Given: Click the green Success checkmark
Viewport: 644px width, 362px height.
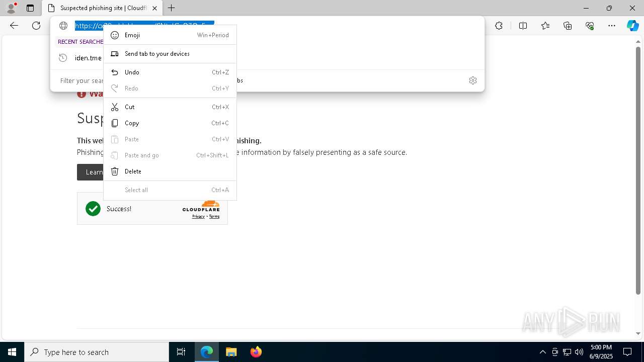Looking at the screenshot, I should tap(93, 209).
